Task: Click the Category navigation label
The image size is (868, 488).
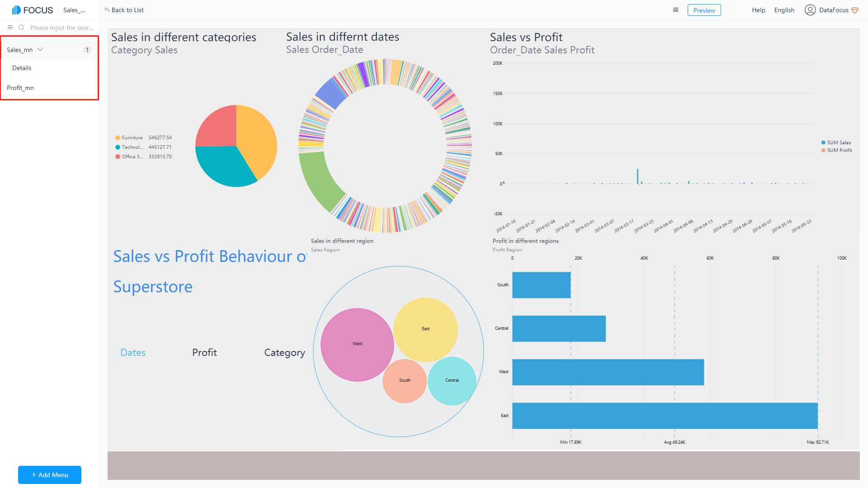Action: click(285, 353)
